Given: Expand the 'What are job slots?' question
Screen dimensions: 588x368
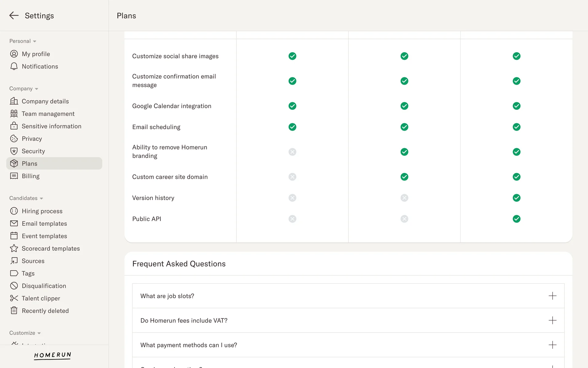Looking at the screenshot, I should (x=552, y=296).
